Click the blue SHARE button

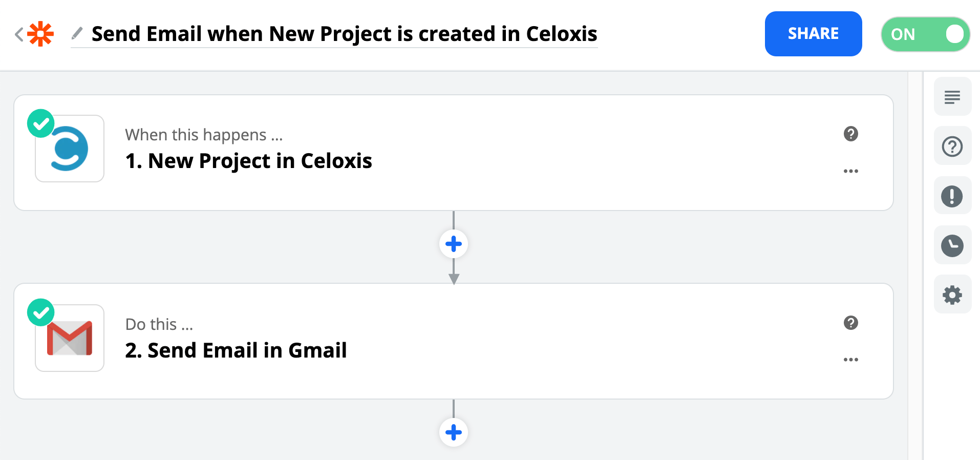(x=813, y=34)
